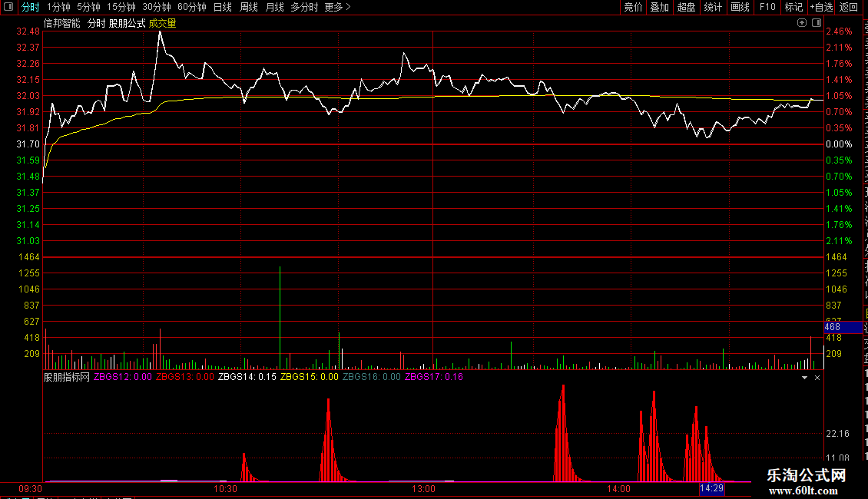The width and height of the screenshot is (868, 499).
Task: Click the 超盘 button
Action: tap(687, 7)
